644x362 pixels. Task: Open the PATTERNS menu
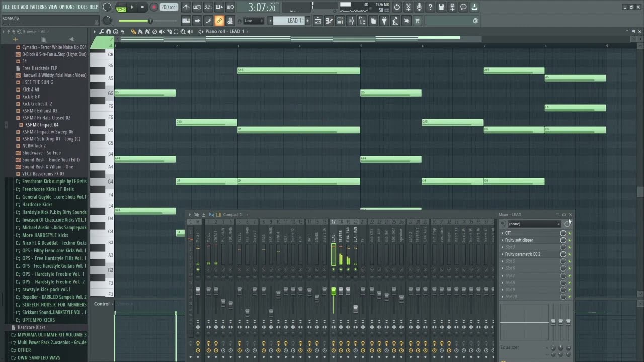pos(38,7)
